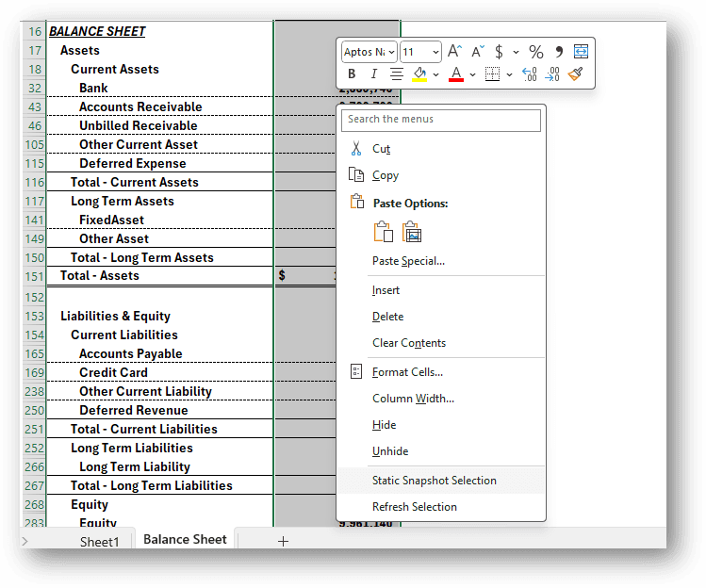
Task: Click the Search the menus field
Action: (441, 120)
